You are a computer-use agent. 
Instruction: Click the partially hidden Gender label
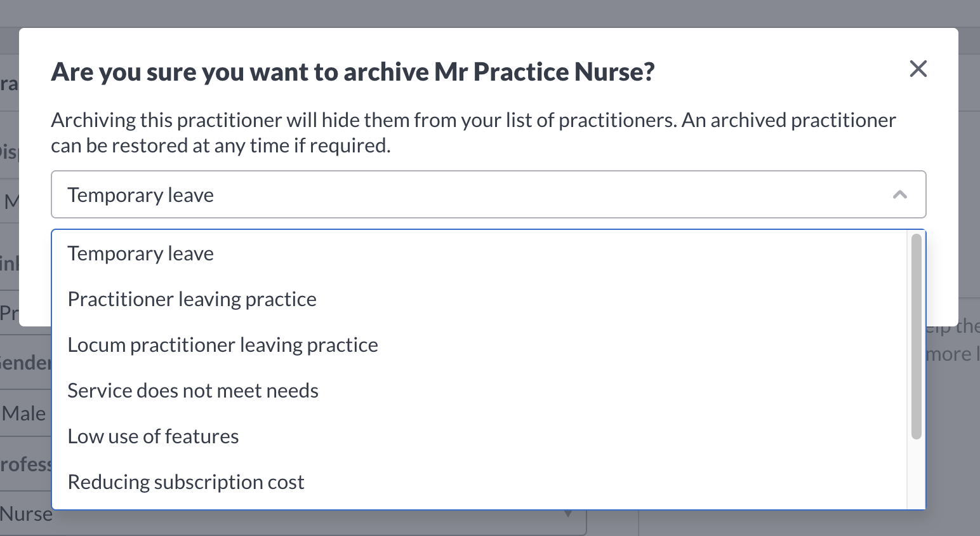pyautogui.click(x=25, y=363)
